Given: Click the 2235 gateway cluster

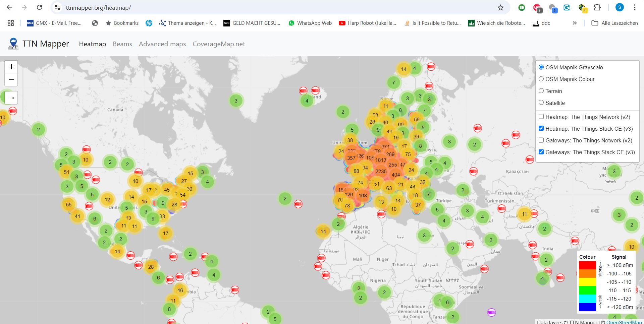Looking at the screenshot, I should click(381, 171).
